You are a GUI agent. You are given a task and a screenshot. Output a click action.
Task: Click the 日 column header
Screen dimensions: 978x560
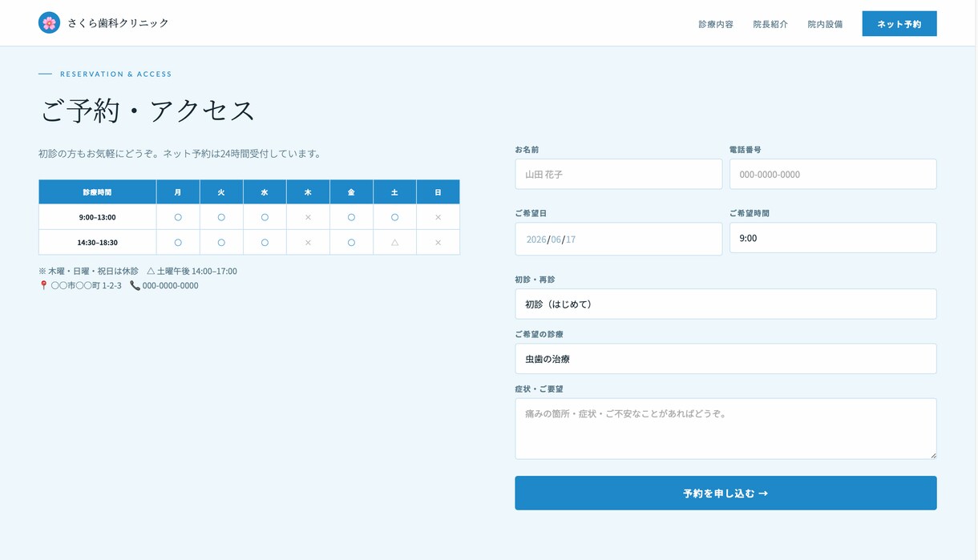coord(438,192)
